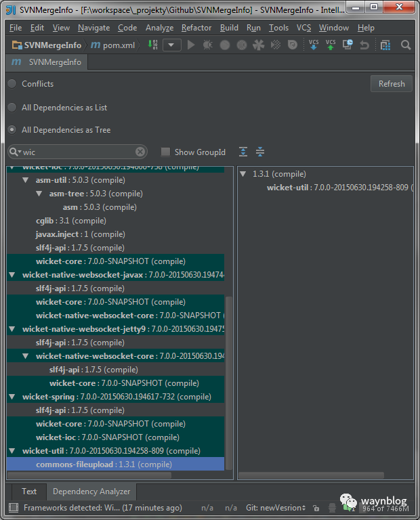Click the Show History compare icon

348,45
